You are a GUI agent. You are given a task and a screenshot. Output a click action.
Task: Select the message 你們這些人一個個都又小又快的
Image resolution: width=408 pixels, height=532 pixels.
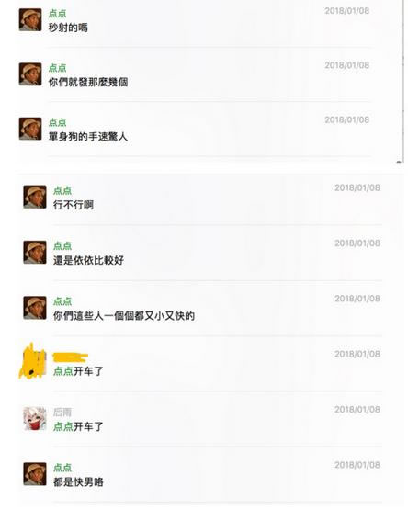point(124,316)
